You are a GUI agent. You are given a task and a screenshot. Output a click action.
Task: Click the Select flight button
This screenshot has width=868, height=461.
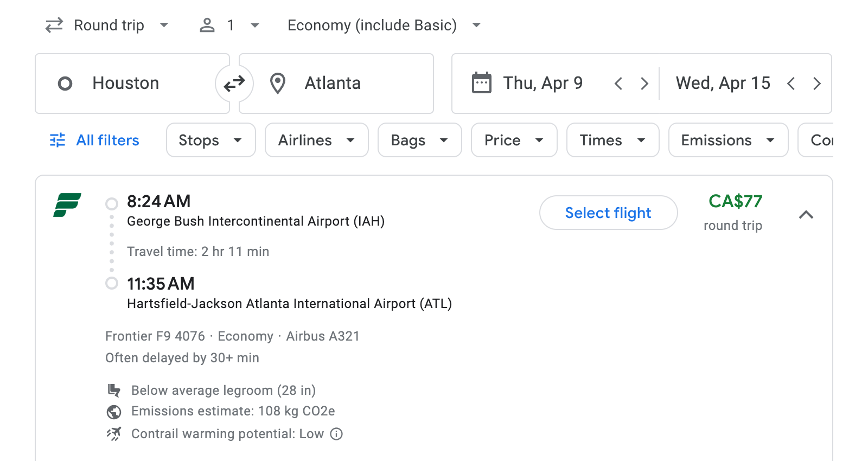608,213
